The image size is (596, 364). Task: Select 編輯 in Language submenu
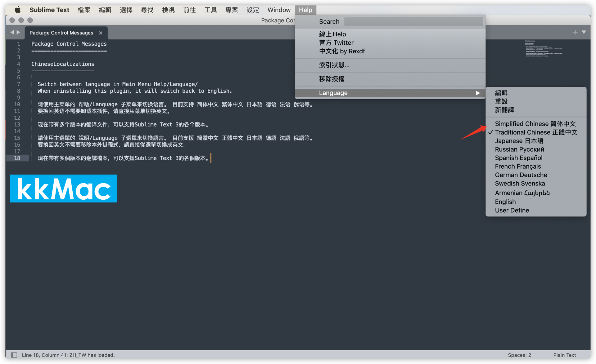click(x=536, y=93)
